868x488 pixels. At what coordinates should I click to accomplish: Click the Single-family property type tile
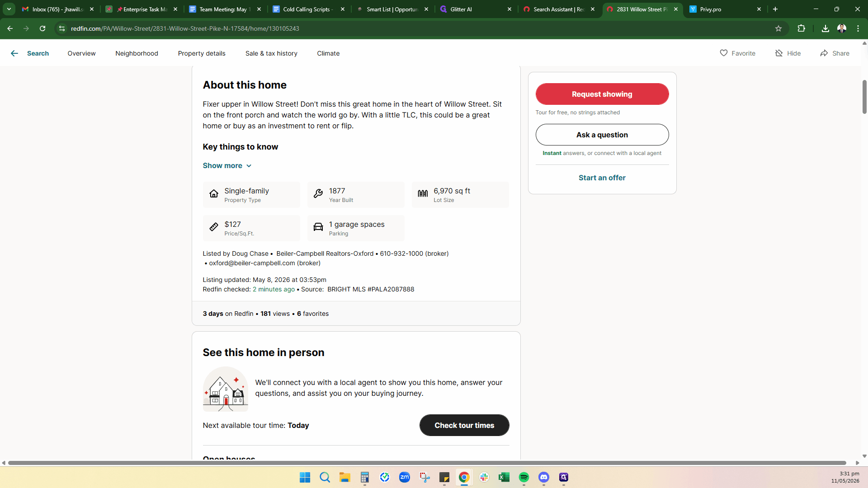pos(251,195)
